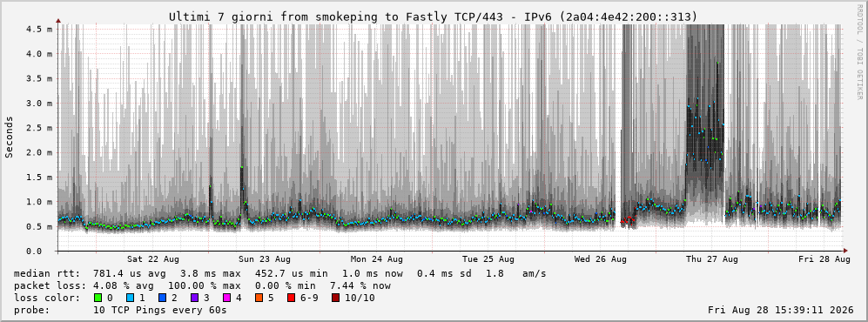Click the purple loss color 3 swatch

click(193, 299)
